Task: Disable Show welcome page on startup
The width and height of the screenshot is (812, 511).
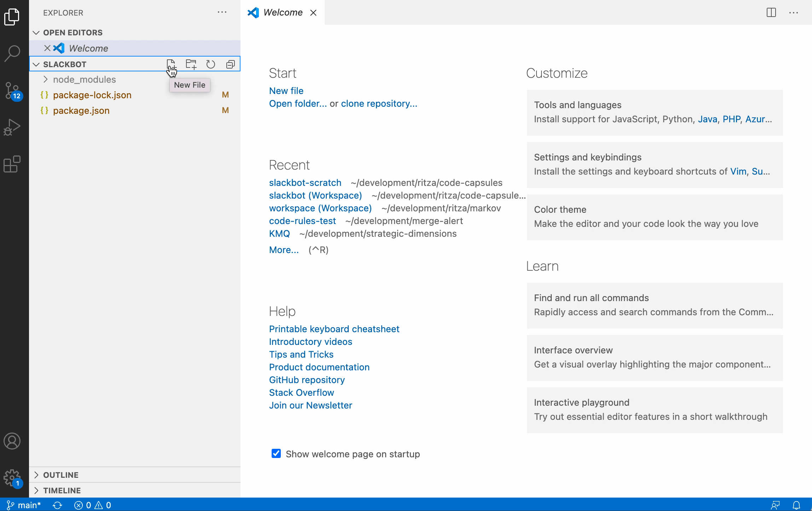Action: tap(275, 454)
